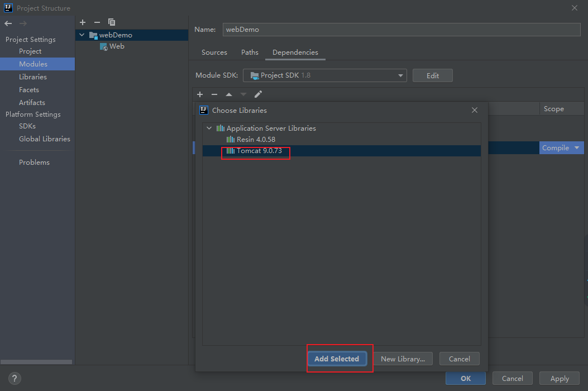Screen dimensions: 588x391
Task: Click the edit dependency pencil icon
Action: coord(258,94)
